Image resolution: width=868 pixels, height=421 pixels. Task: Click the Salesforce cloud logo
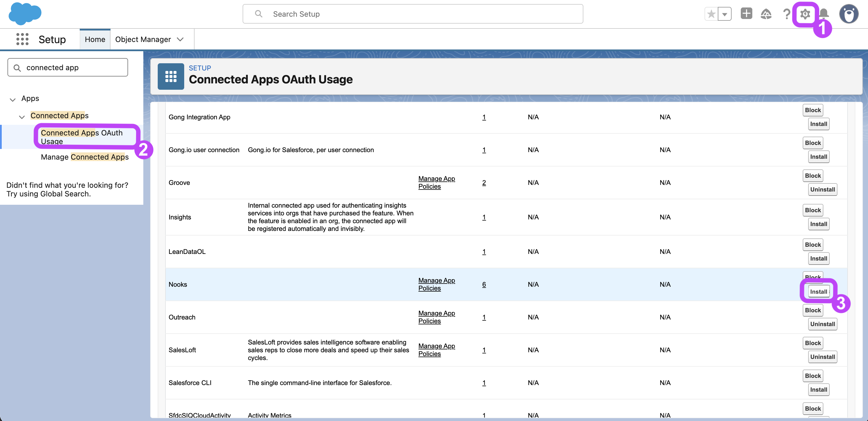pyautogui.click(x=25, y=14)
